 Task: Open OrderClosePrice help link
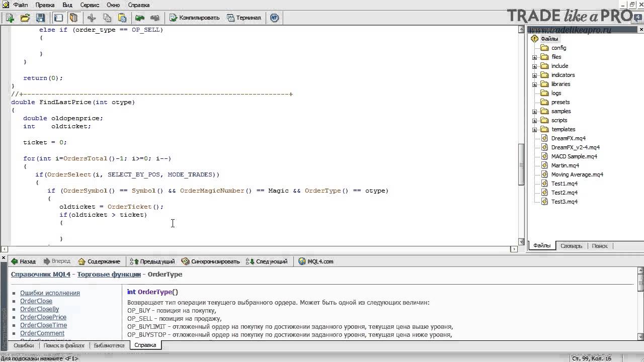[x=43, y=317]
